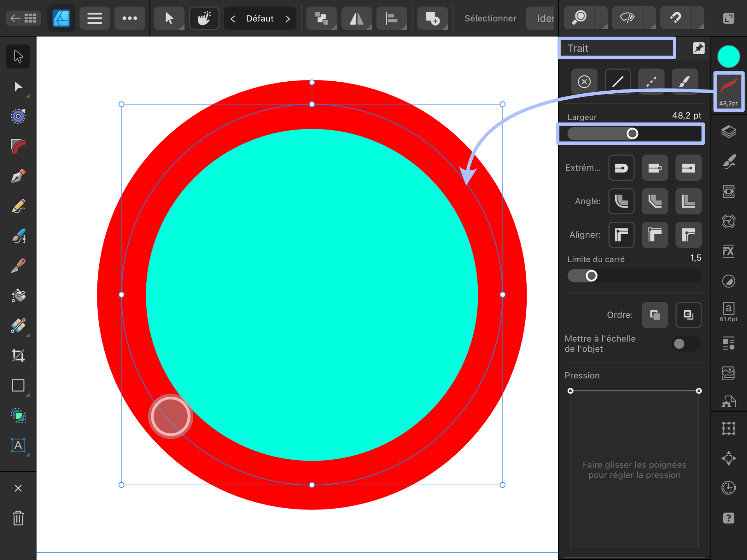Choose butt cap for Extrémité

coord(655,168)
